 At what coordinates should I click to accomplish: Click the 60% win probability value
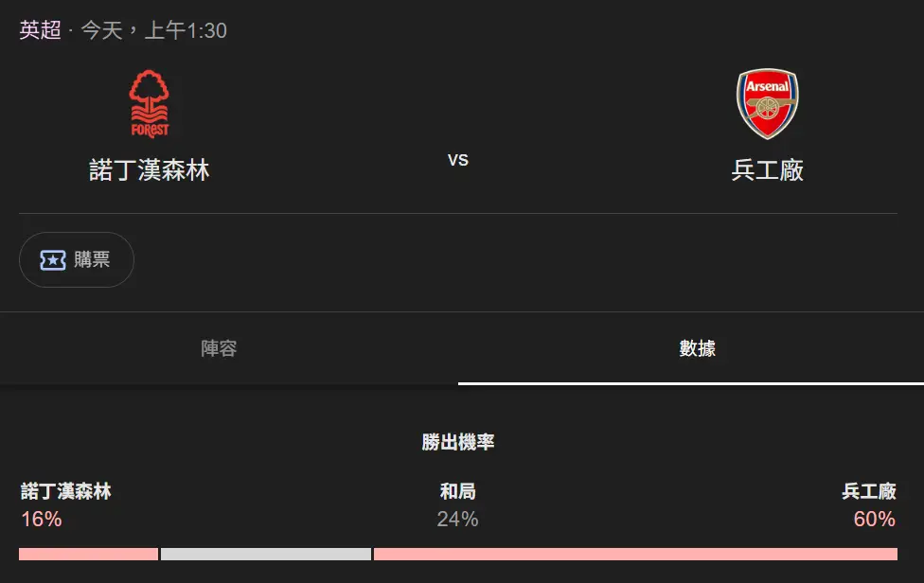click(874, 519)
